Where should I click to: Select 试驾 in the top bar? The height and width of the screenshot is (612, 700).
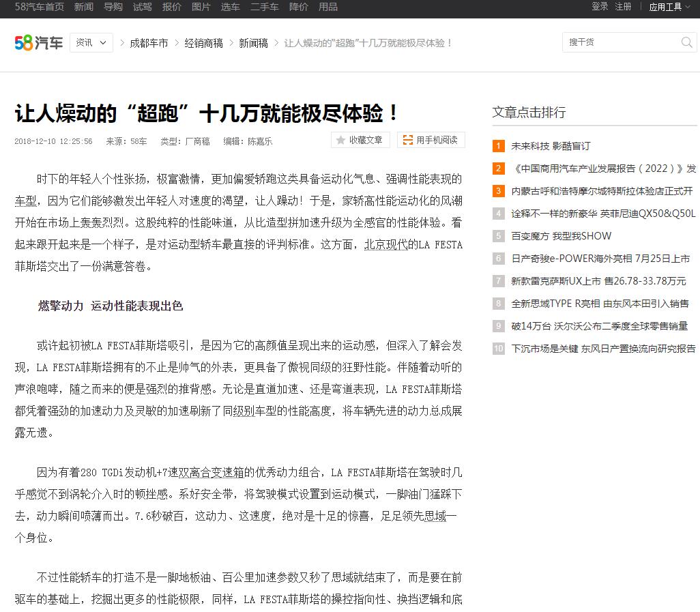[143, 7]
